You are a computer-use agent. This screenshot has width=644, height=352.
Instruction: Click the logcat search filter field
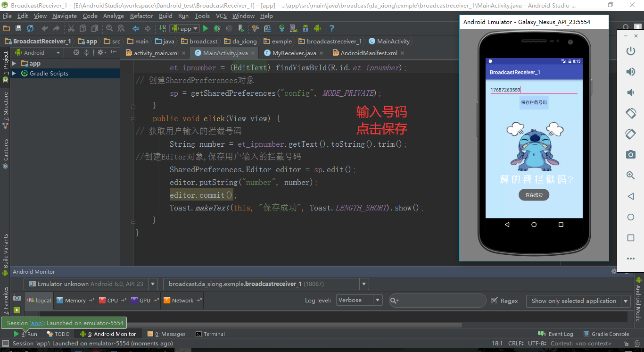[x=438, y=301]
